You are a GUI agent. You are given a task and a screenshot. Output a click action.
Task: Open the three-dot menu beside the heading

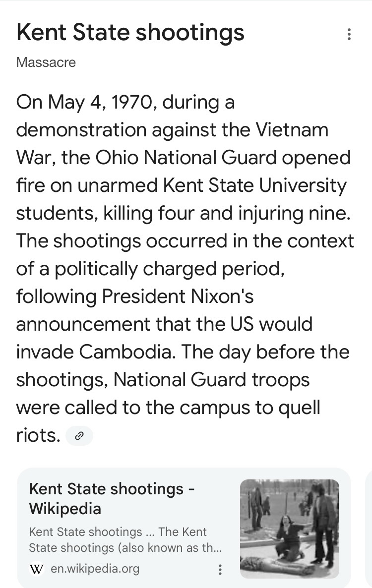pyautogui.click(x=349, y=34)
